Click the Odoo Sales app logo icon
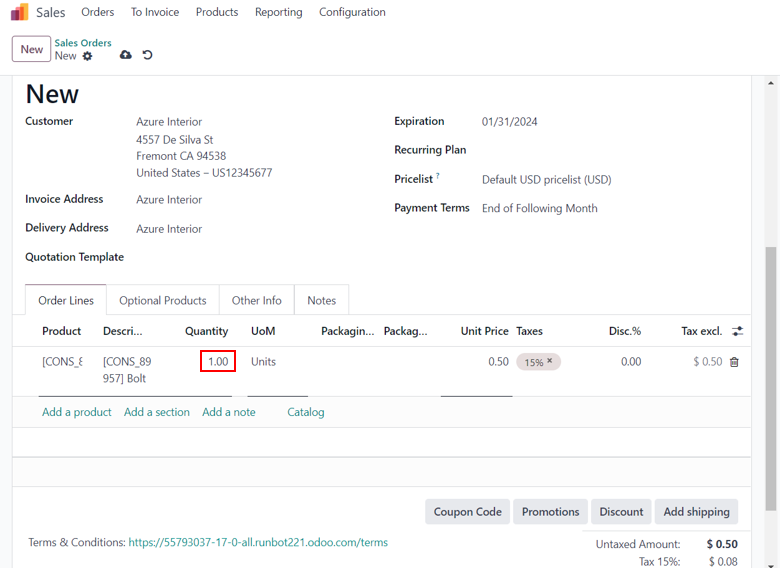This screenshot has height=572, width=780. pos(20,12)
